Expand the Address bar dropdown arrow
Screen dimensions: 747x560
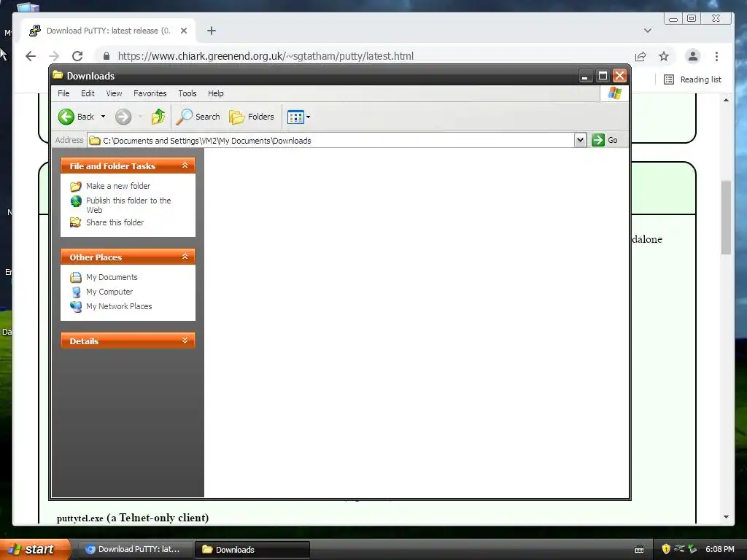[x=580, y=140]
